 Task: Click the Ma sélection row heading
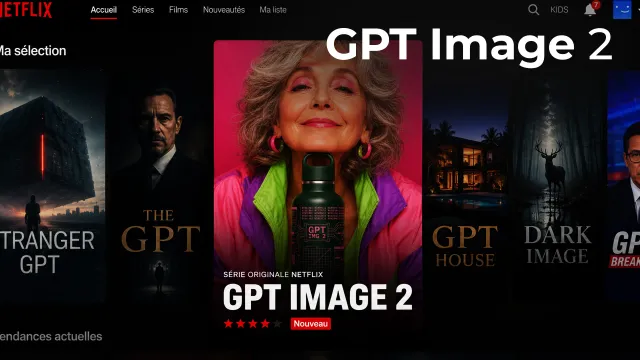tap(33, 51)
